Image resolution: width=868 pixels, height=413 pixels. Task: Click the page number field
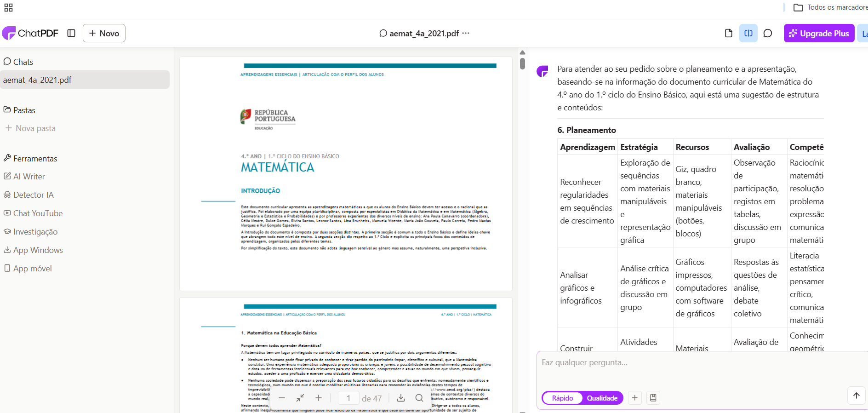348,398
